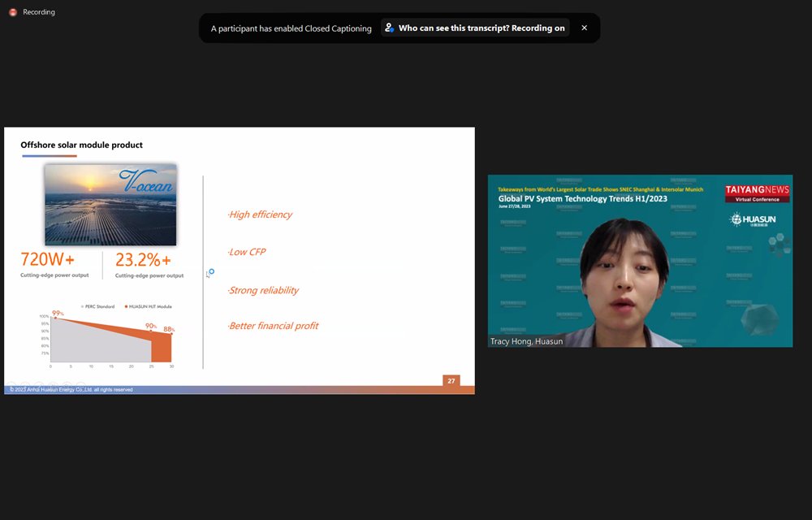The width and height of the screenshot is (812, 520).
Task: Open 'Who can see this transcript? Recording on'
Action: pyautogui.click(x=481, y=27)
